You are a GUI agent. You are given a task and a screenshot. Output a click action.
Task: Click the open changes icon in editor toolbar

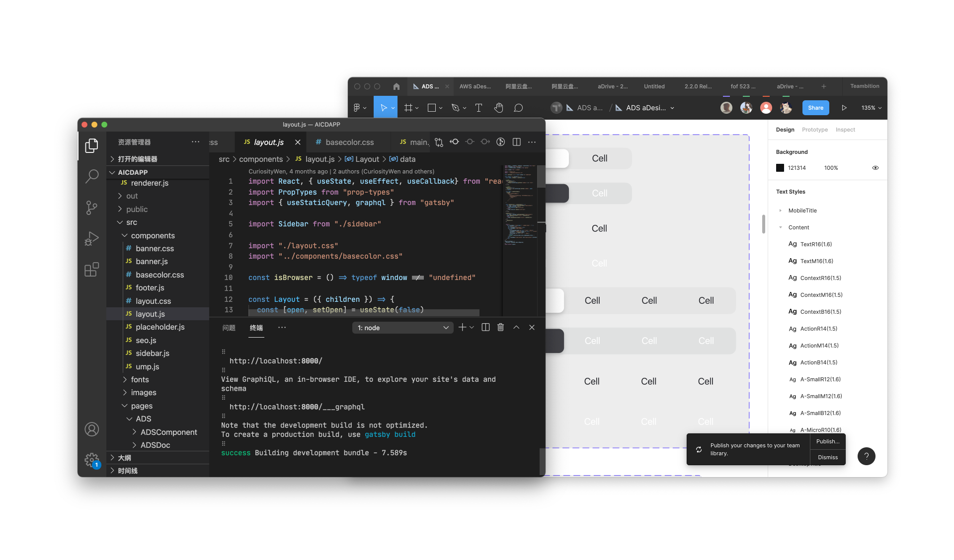click(x=439, y=142)
